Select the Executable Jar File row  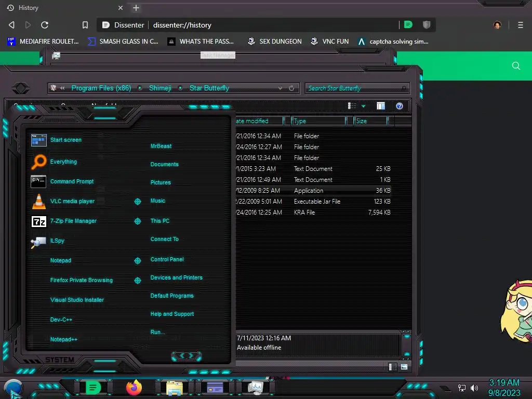[x=313, y=202]
